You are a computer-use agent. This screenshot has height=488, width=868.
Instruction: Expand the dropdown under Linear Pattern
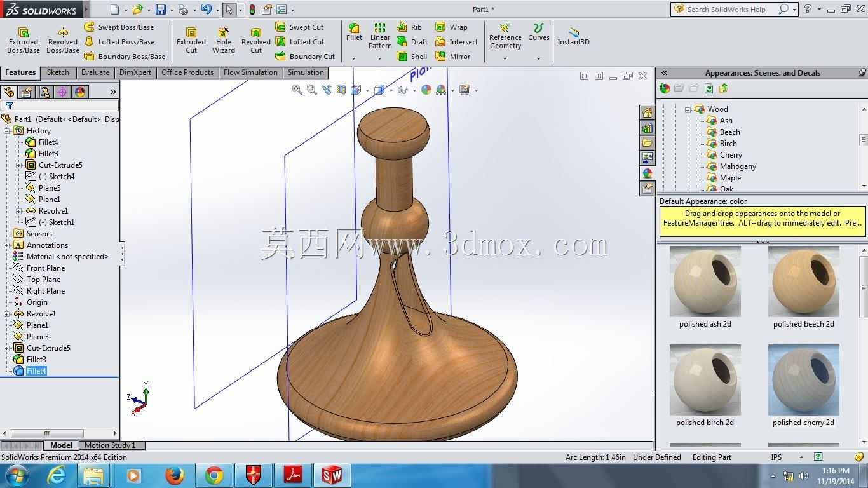point(380,58)
